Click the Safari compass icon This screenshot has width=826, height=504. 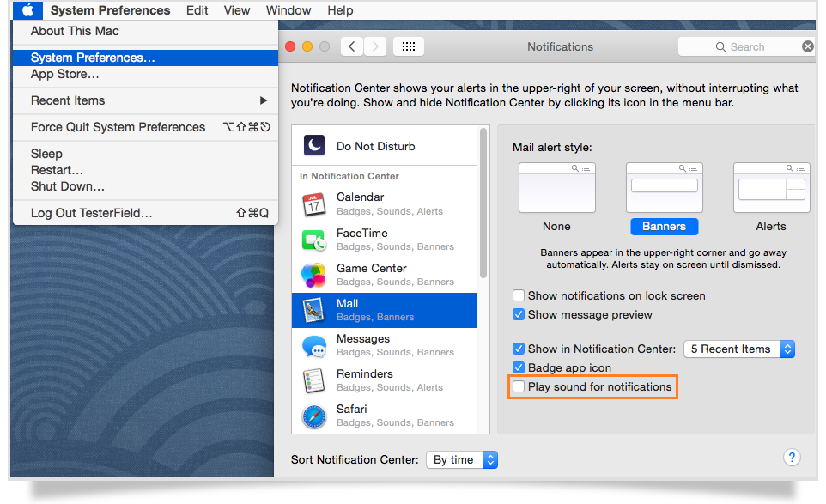tap(314, 416)
